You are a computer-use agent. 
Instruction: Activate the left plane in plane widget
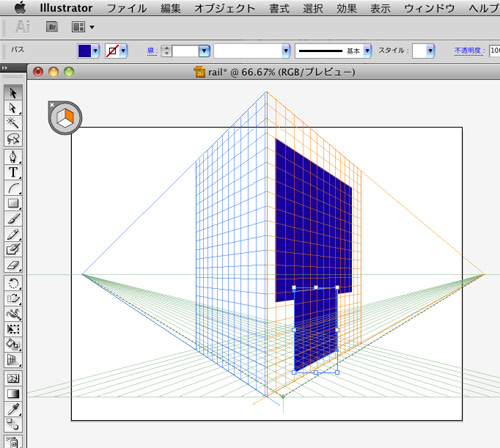tap(61, 117)
